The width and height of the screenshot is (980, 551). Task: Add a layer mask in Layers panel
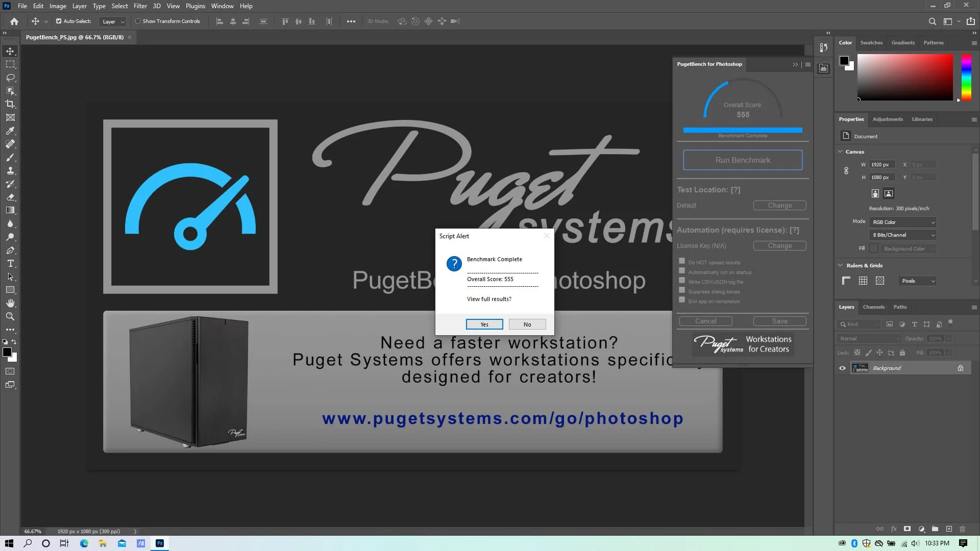click(x=907, y=529)
